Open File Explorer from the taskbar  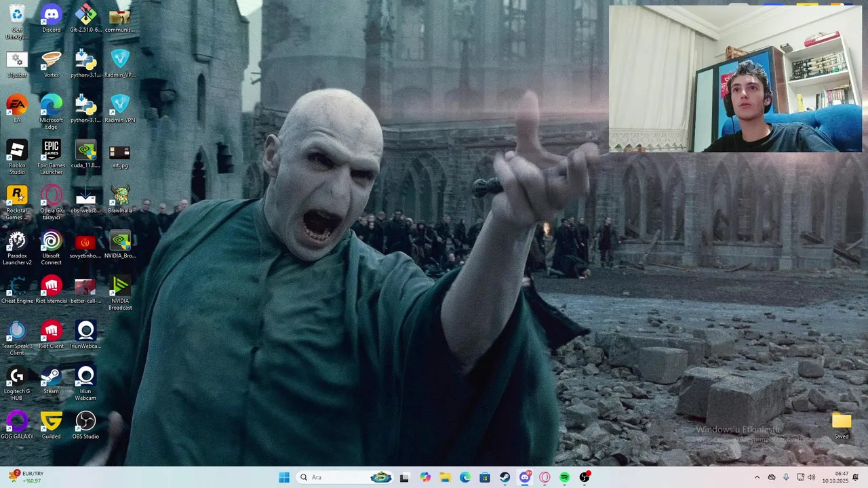click(x=445, y=477)
